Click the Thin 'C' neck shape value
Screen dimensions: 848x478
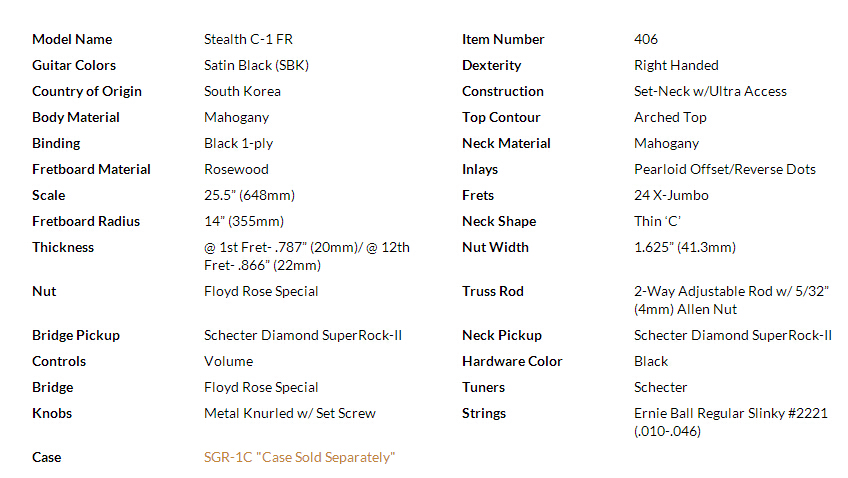click(657, 221)
